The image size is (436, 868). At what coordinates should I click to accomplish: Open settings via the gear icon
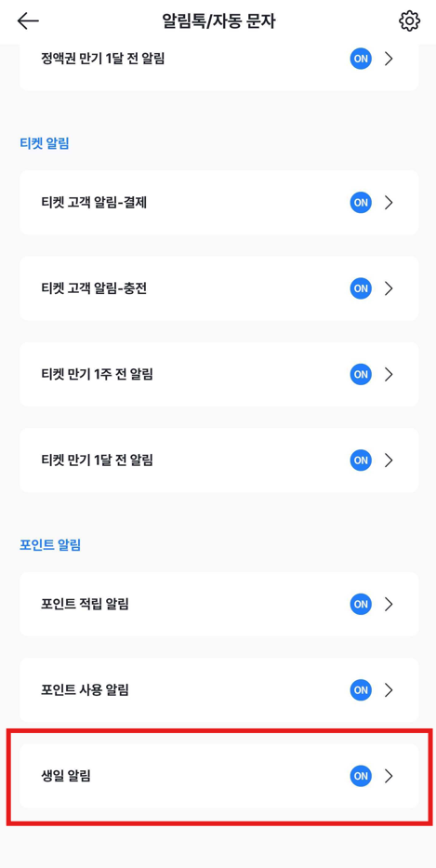point(409,21)
